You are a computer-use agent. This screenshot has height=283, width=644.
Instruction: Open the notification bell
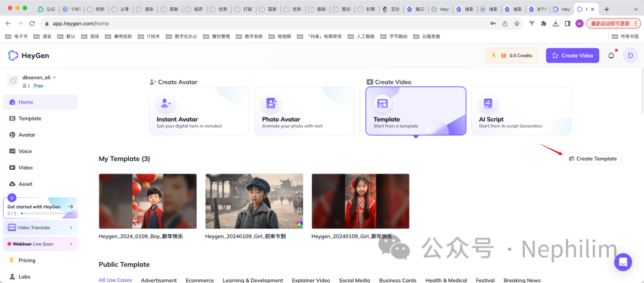[611, 55]
